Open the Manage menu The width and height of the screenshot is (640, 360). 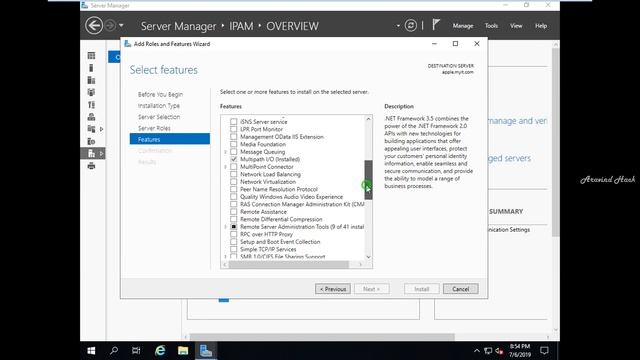tap(463, 26)
